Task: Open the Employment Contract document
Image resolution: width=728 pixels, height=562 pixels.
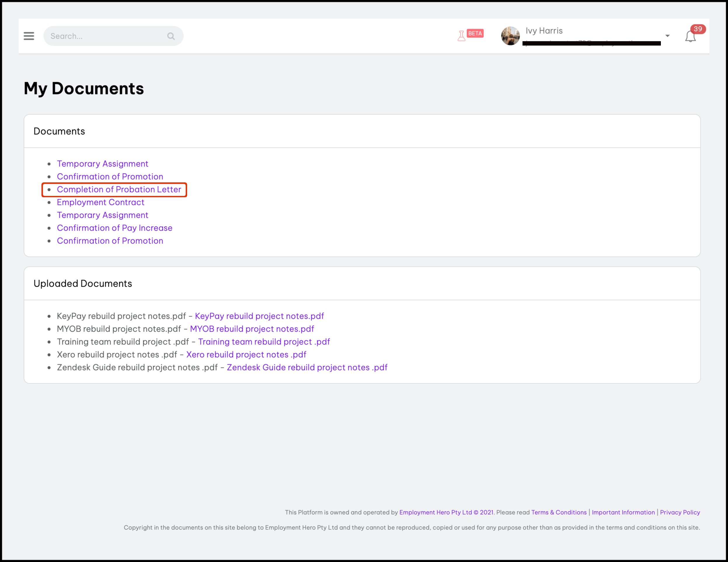Action: coord(101,202)
